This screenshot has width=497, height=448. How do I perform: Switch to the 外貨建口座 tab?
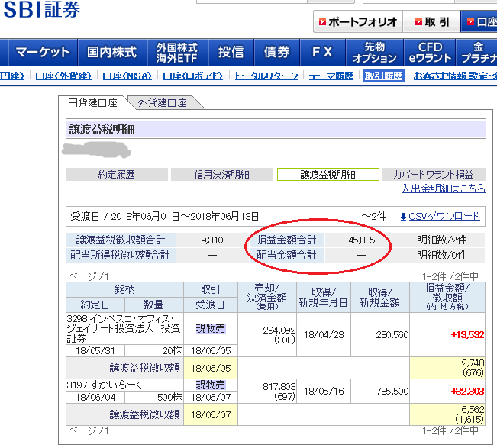tap(163, 103)
